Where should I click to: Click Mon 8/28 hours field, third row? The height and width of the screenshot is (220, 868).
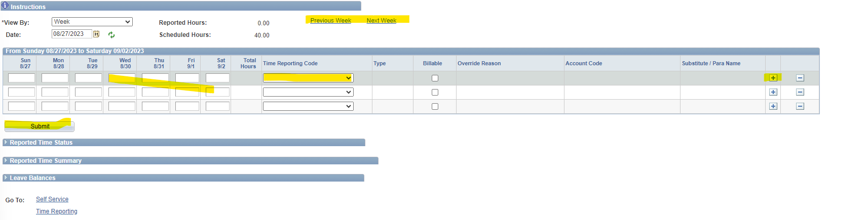click(55, 106)
